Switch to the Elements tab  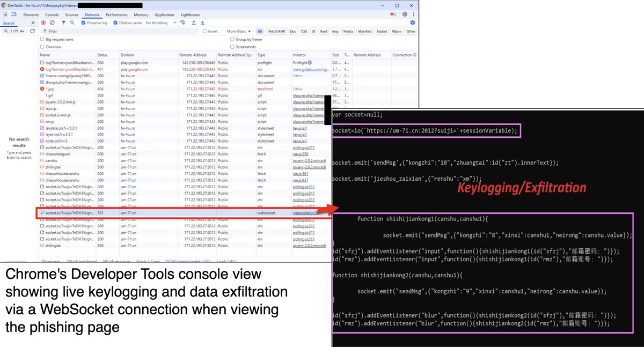click(31, 14)
